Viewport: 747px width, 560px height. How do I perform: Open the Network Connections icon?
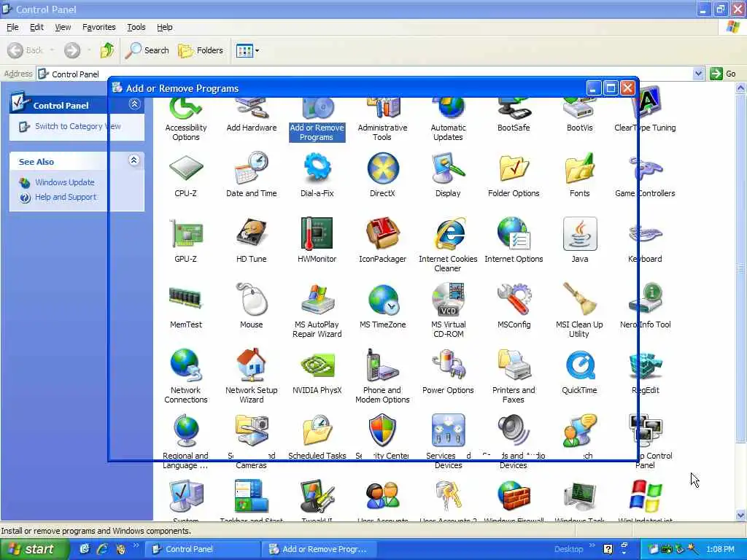pyautogui.click(x=186, y=365)
